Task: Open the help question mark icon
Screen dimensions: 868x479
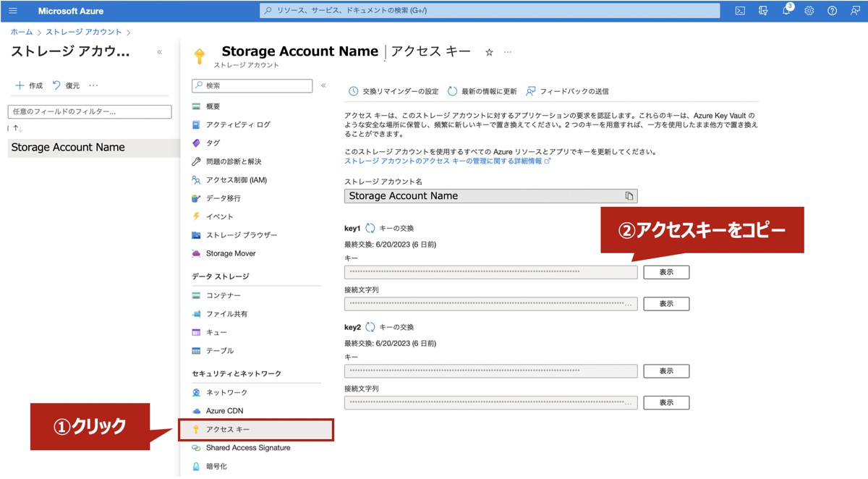Action: (x=833, y=10)
